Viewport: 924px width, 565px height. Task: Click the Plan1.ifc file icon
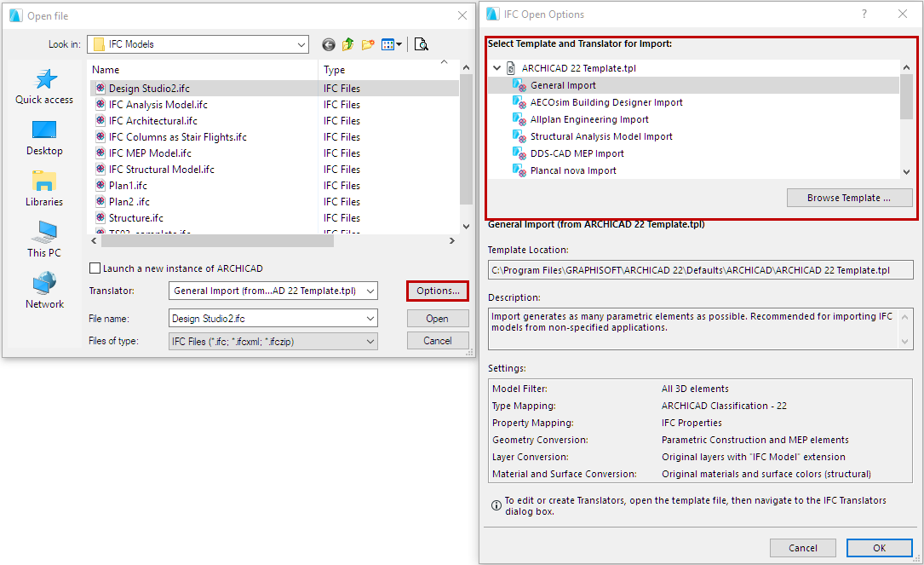point(100,185)
